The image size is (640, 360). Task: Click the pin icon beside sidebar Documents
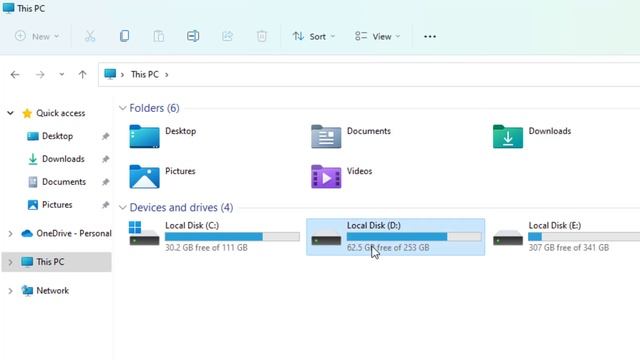105,182
